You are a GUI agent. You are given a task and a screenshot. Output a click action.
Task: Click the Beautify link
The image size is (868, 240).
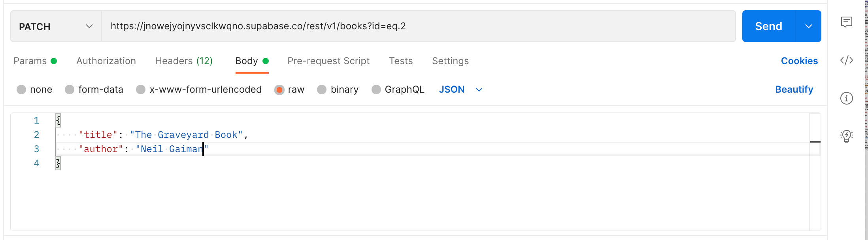tap(794, 90)
